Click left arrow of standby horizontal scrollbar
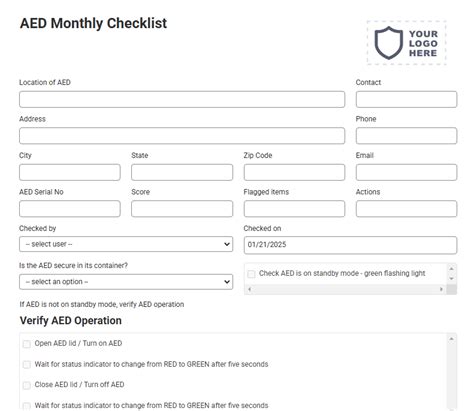The width and height of the screenshot is (474, 411). [x=249, y=289]
